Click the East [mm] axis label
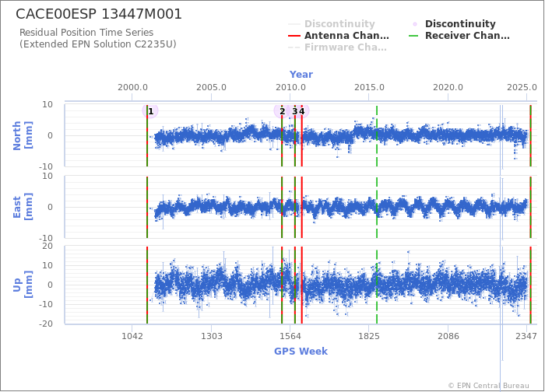The height and width of the screenshot is (392, 545). click(23, 207)
